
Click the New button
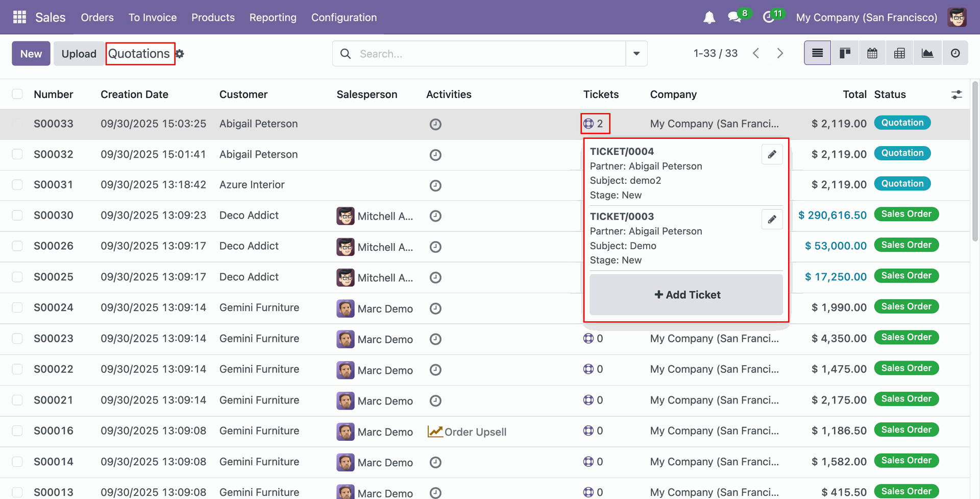(31, 54)
